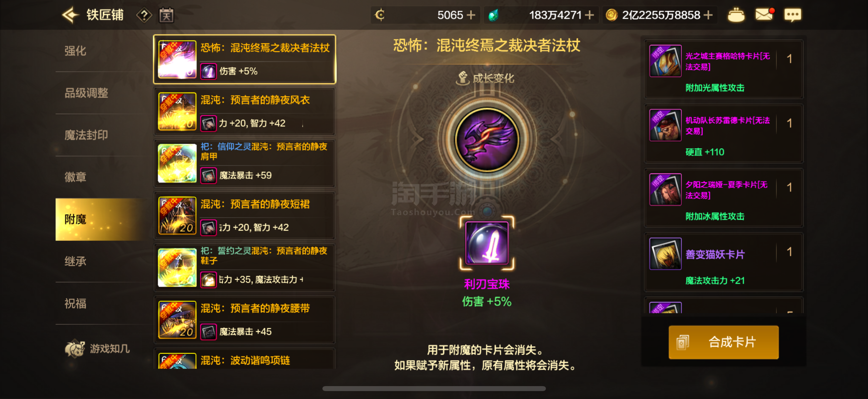Add gems via plus beside 183万4271

pos(589,15)
